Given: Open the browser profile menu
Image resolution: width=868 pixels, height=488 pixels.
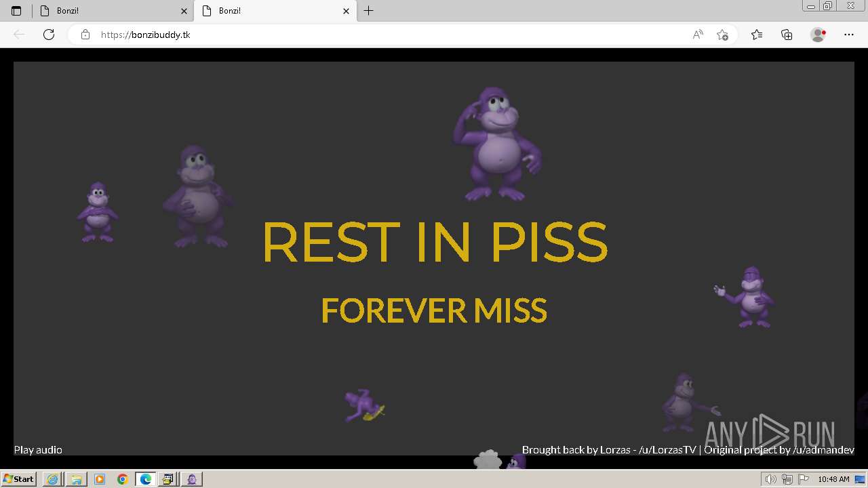Looking at the screenshot, I should point(818,35).
